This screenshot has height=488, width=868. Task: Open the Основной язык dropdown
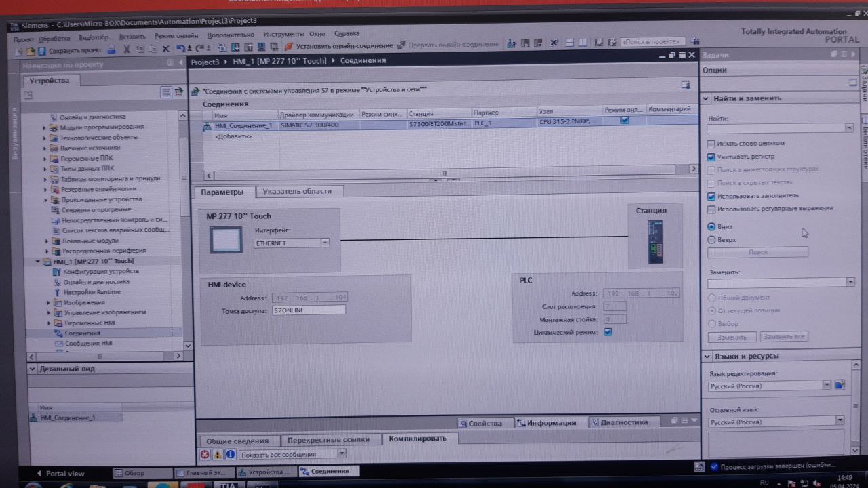point(840,421)
